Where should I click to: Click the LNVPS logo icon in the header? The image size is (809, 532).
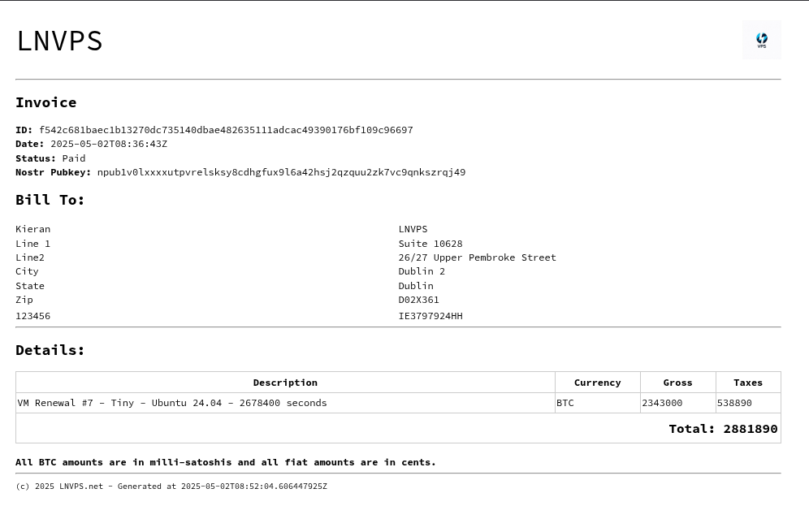point(762,40)
